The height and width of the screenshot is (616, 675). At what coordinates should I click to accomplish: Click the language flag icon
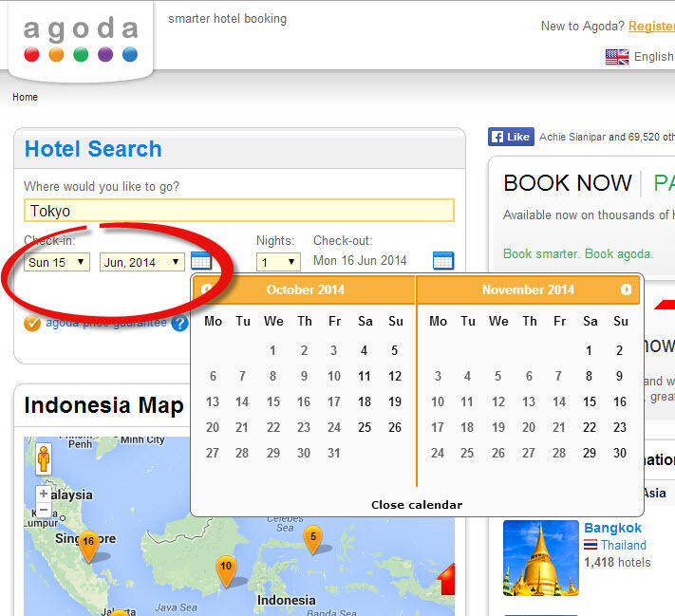point(617,57)
